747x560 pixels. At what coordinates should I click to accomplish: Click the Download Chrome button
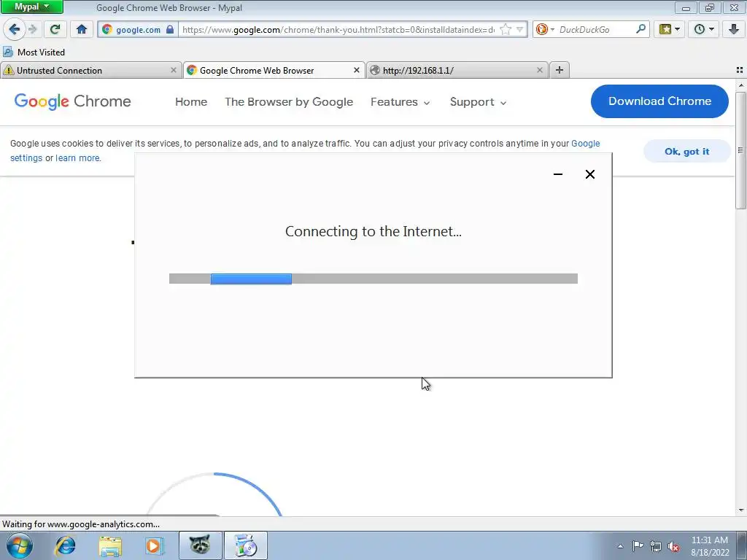click(659, 101)
